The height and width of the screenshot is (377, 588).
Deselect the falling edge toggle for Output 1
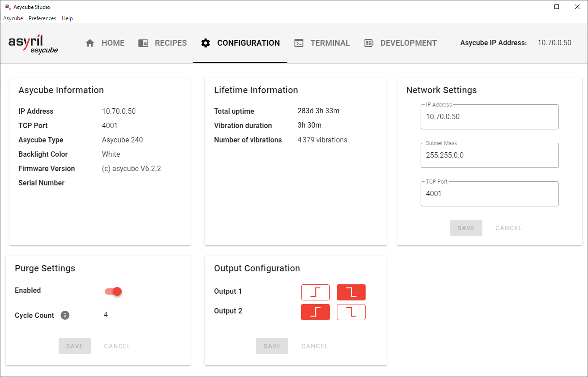[x=351, y=292]
